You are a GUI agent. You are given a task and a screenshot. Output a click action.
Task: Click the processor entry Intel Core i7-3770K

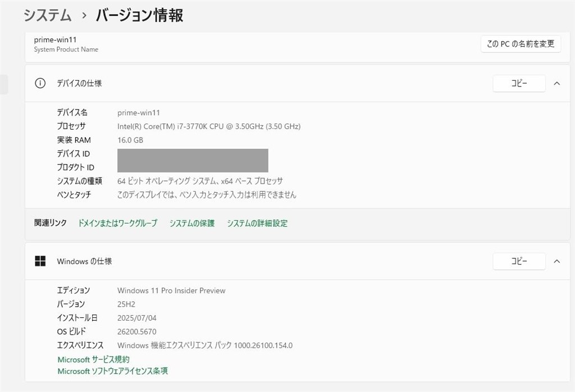209,126
